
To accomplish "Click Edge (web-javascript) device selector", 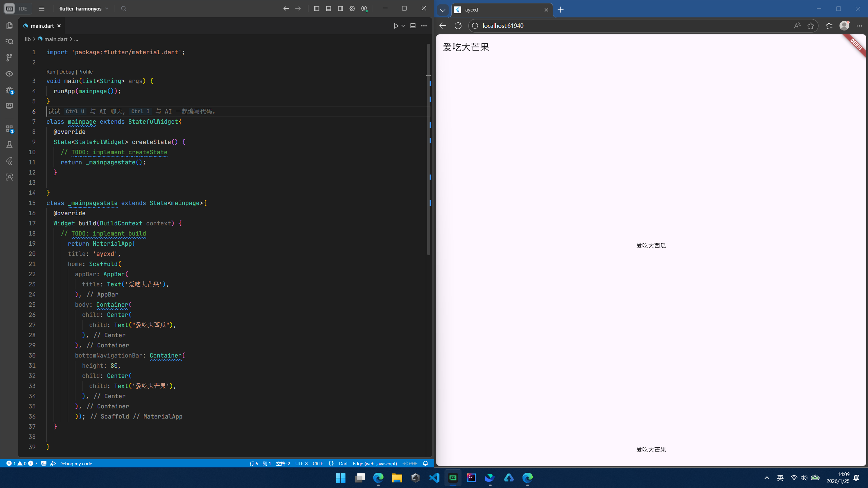I will point(375,463).
